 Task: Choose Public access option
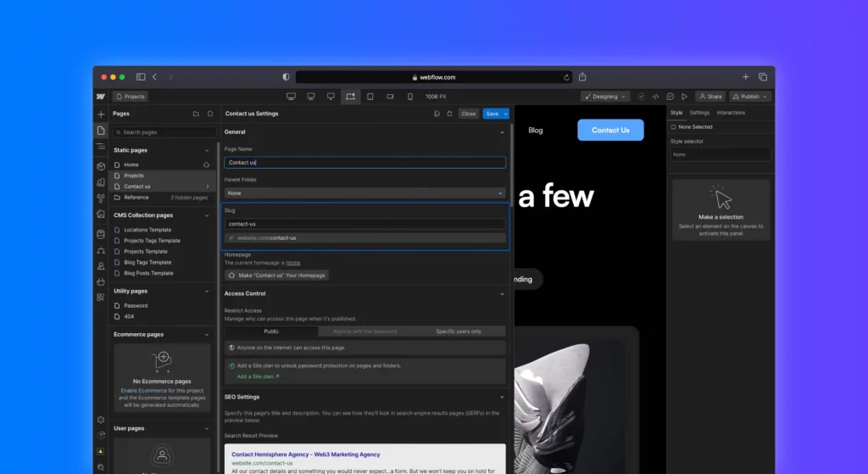[271, 332]
